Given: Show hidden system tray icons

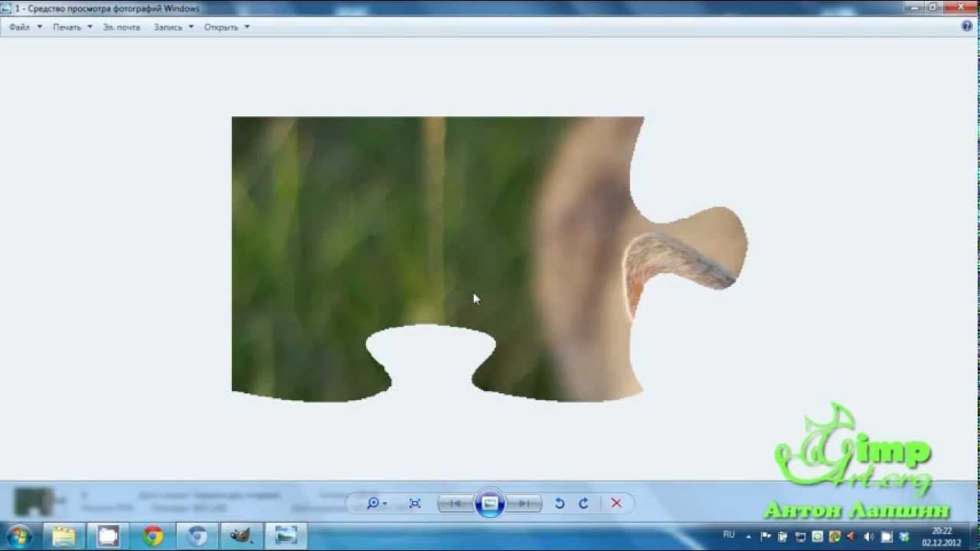Looking at the screenshot, I should pyautogui.click(x=749, y=536).
